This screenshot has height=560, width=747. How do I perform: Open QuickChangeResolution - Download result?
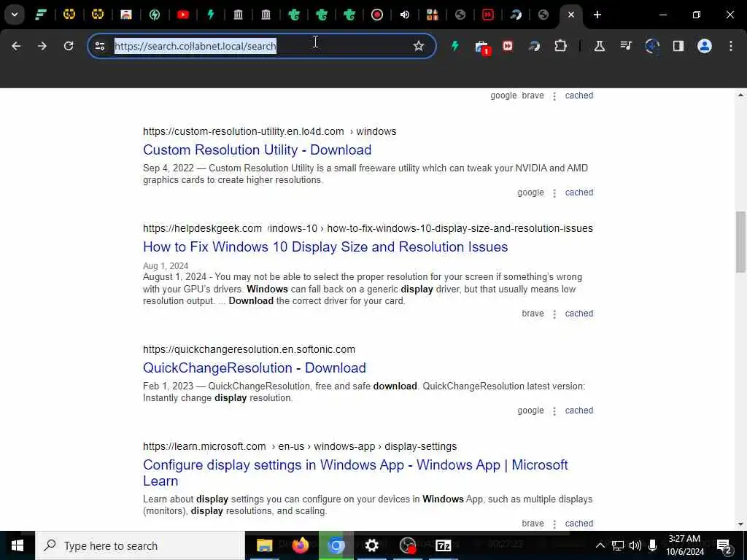tap(255, 367)
